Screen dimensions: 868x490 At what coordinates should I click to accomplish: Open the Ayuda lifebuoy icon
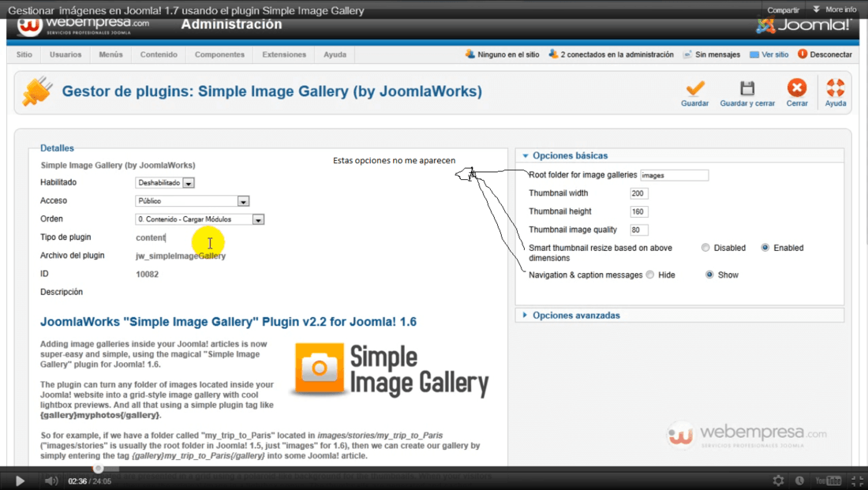(836, 88)
